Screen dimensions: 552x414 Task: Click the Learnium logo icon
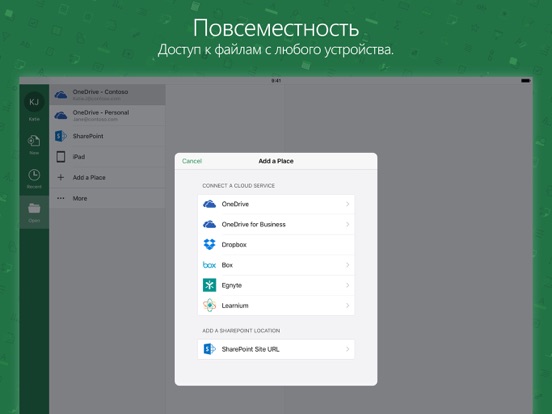tap(209, 305)
